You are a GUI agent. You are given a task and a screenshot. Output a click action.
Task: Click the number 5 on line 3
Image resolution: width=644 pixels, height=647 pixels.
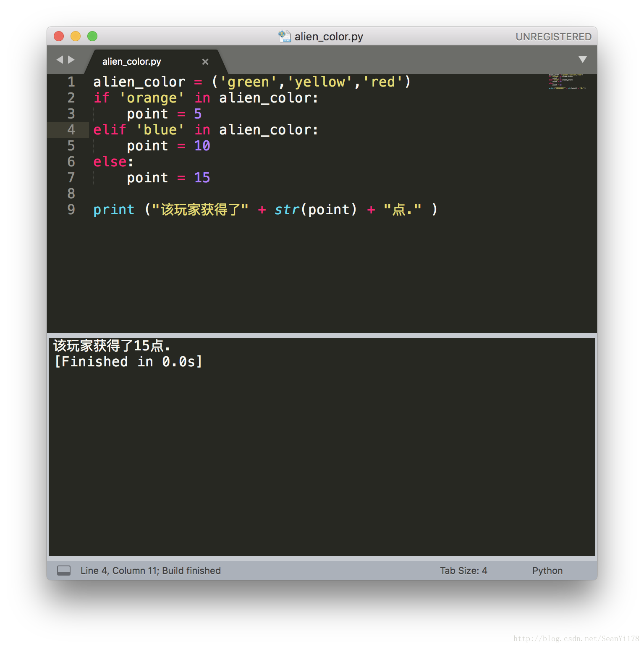(198, 114)
